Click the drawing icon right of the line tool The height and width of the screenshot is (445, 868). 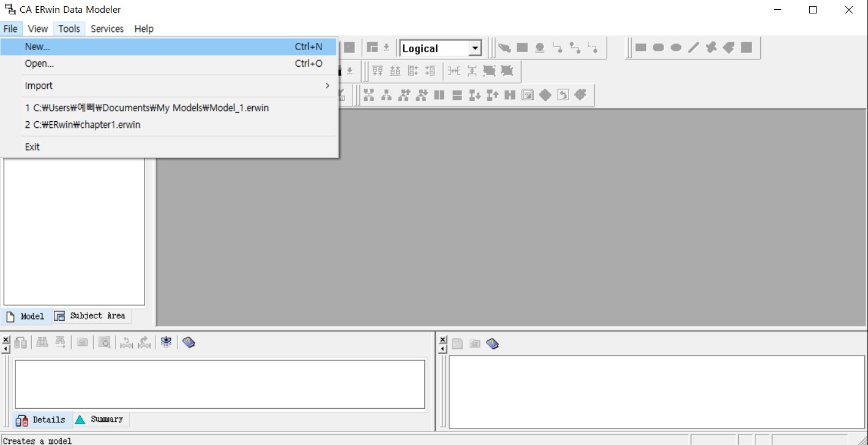pos(711,48)
